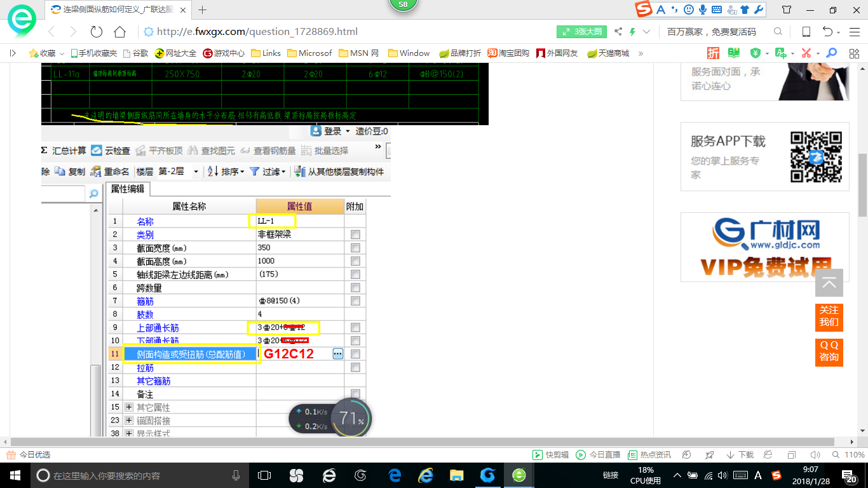This screenshot has height=488, width=868.
Task: Expand more bookmarks chevron
Action: point(641,53)
